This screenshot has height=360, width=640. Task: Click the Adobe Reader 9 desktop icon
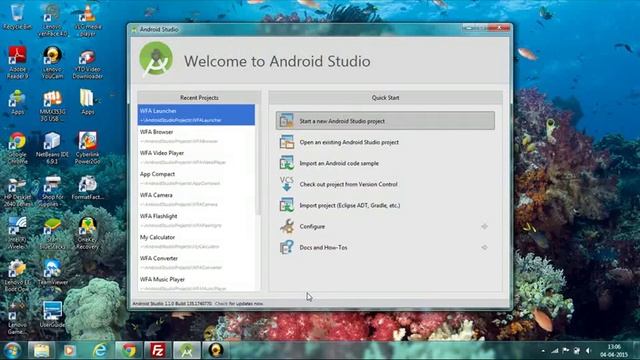[x=17, y=62]
